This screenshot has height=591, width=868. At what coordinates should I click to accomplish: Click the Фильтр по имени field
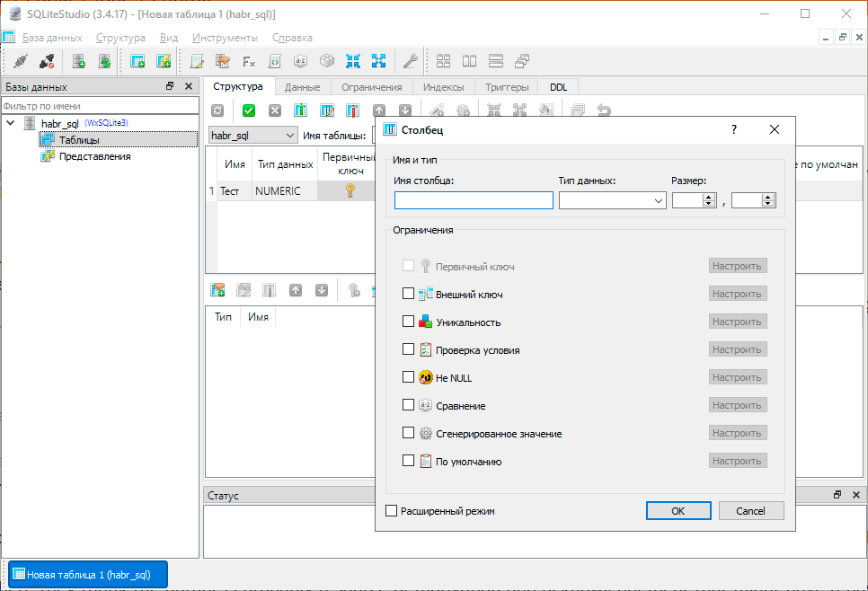coord(101,106)
